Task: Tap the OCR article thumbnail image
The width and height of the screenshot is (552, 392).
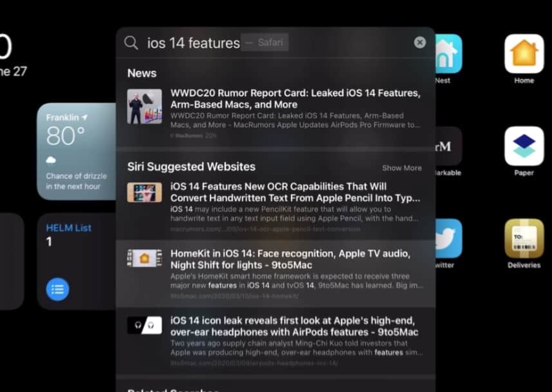Action: [x=144, y=192]
